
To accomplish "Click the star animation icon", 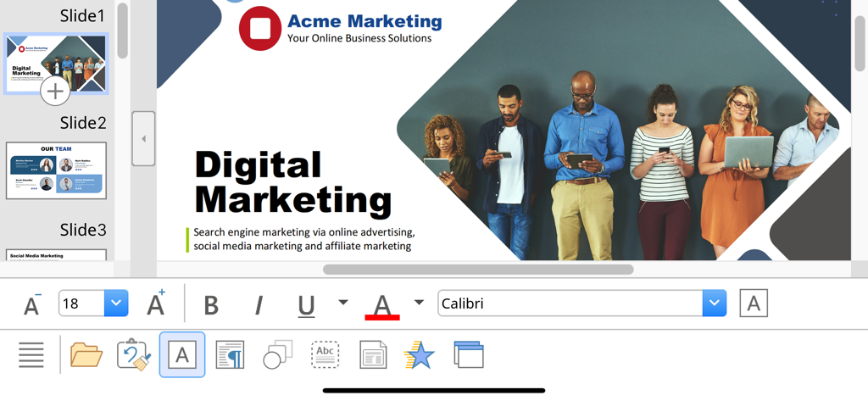I will 419,354.
